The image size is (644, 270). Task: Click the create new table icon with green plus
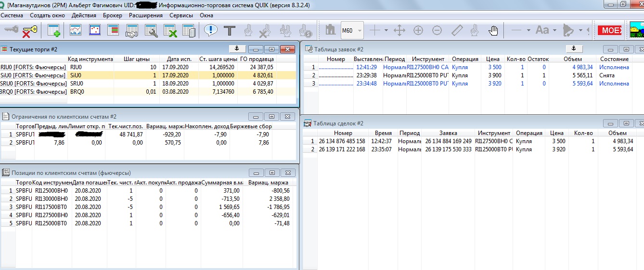tap(53, 31)
